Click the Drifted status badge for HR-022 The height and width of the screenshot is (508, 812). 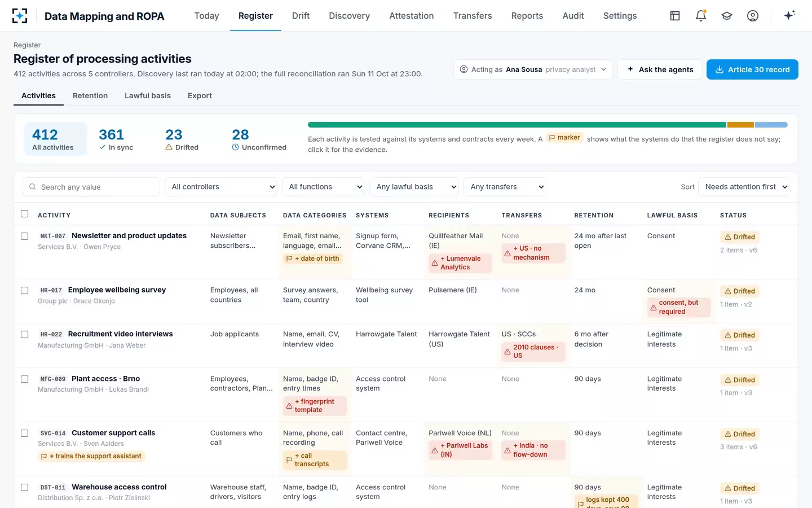click(739, 335)
